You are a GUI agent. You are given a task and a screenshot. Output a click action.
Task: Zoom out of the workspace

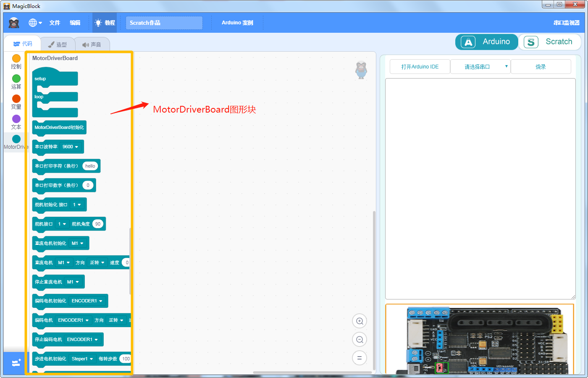(360, 340)
